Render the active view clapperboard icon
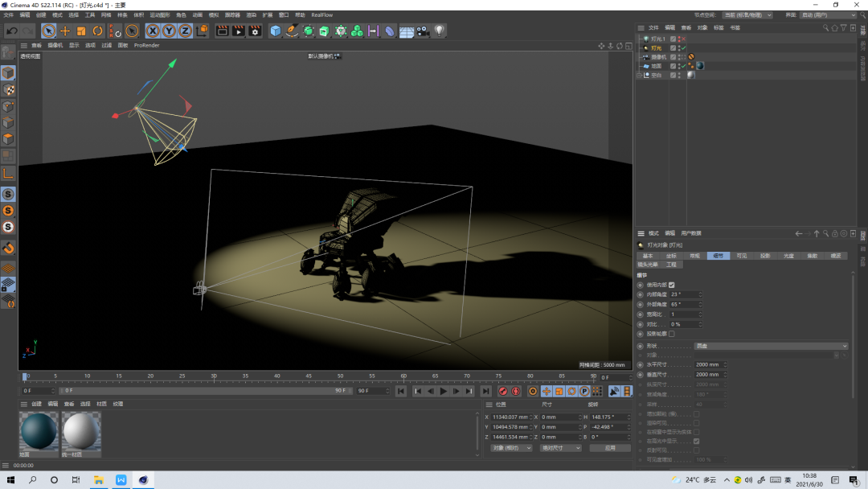 pyautogui.click(x=222, y=31)
